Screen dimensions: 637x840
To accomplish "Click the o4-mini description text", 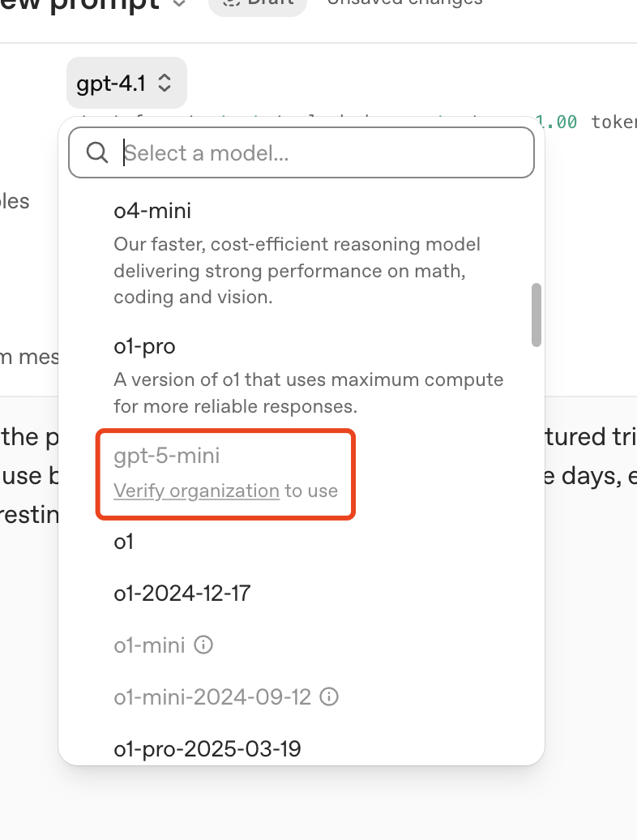I will [297, 271].
